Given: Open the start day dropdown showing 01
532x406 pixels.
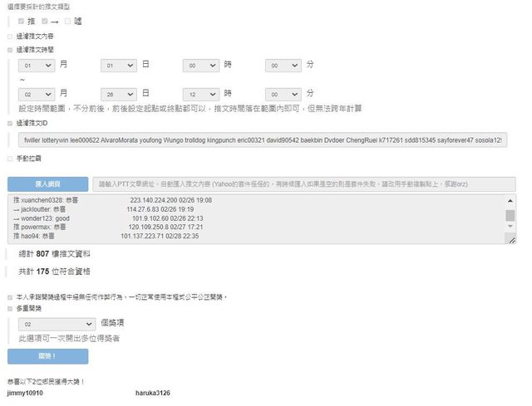Looking at the screenshot, I should click(119, 65).
